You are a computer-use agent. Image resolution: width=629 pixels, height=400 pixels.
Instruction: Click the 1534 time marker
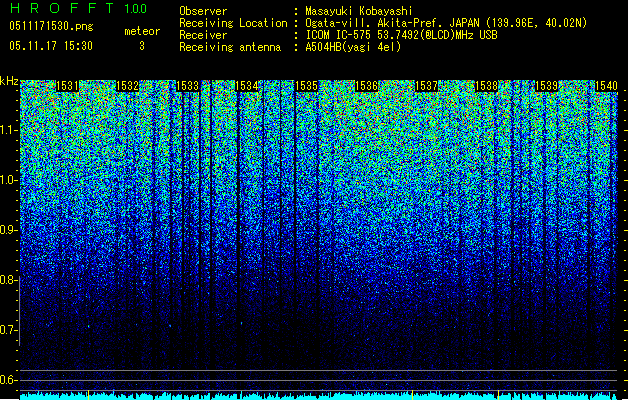point(246,86)
